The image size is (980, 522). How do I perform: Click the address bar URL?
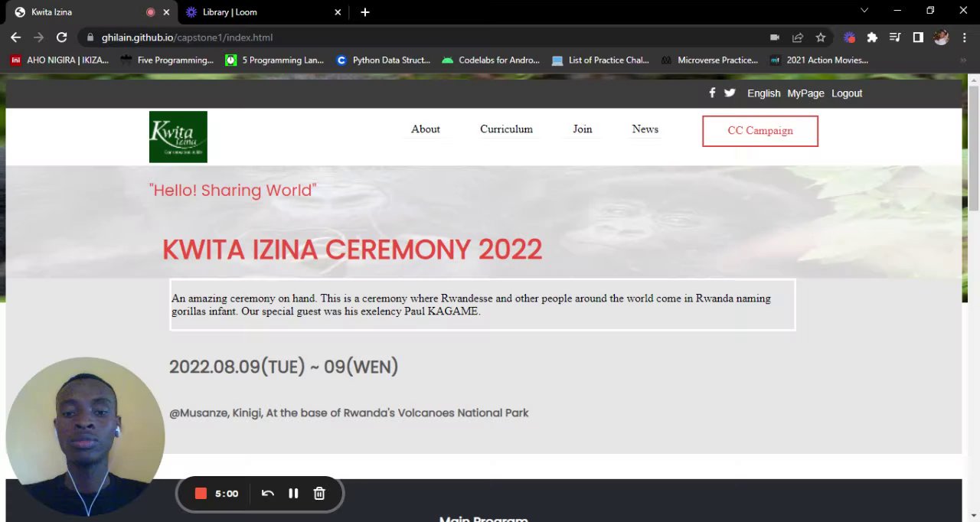tap(187, 37)
